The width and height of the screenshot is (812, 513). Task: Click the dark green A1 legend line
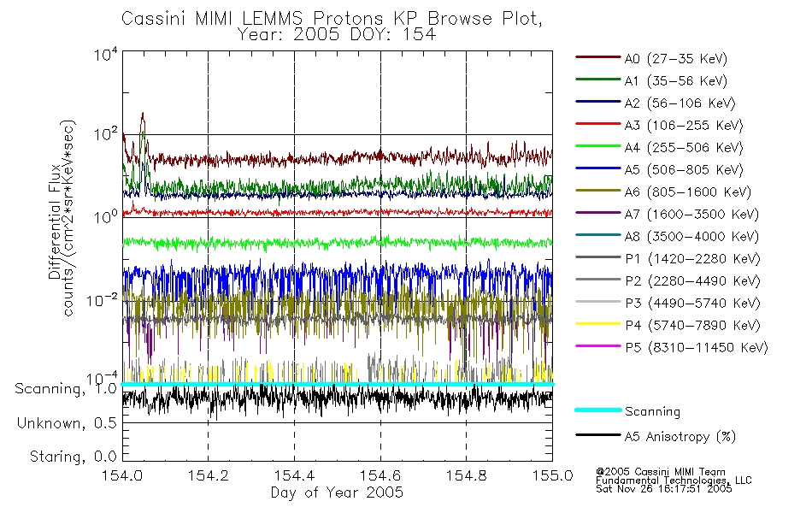click(598, 80)
